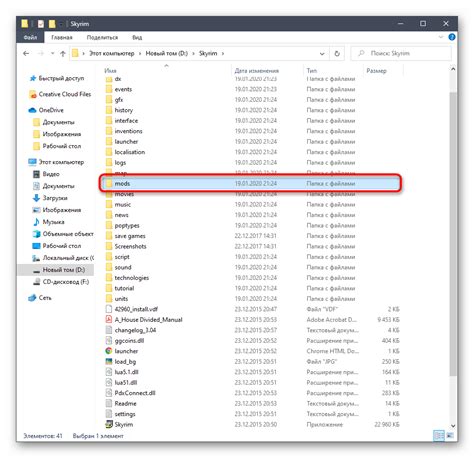This screenshot has height=458, width=474.
Task: Select Объемные объекты in sidebar
Action: (63, 234)
